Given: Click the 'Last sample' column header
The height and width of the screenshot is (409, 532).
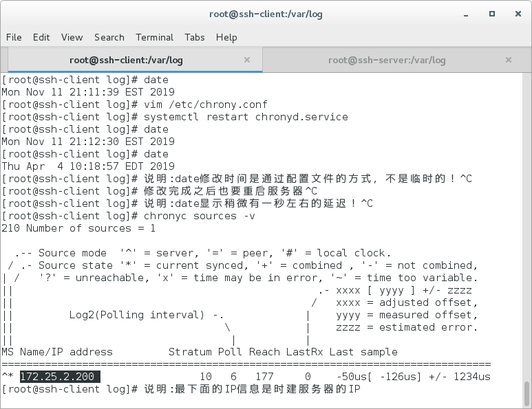Looking at the screenshot, I should click(363, 352).
